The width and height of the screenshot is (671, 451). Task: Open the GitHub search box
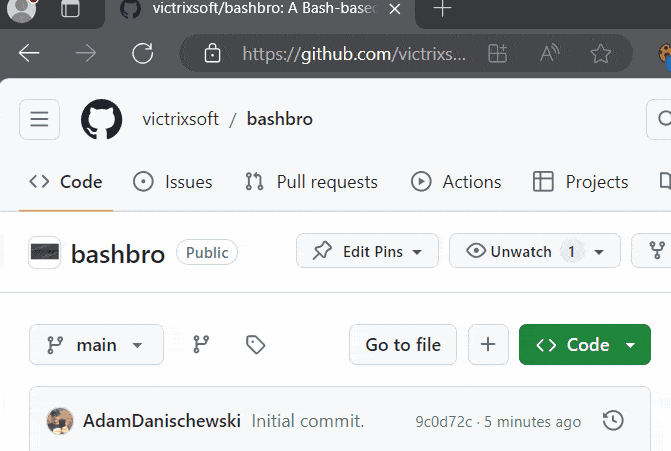tap(659, 119)
